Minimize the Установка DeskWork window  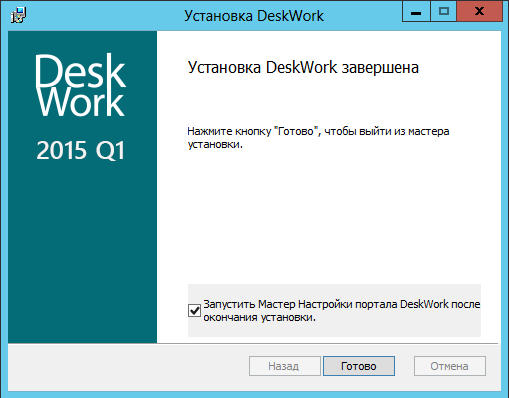pyautogui.click(x=416, y=12)
